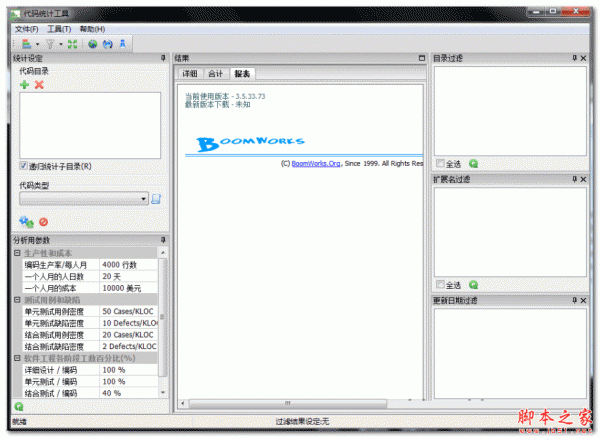Start analysis with the blue gears icon
The width and height of the screenshot is (600, 438).
pyautogui.click(x=26, y=221)
